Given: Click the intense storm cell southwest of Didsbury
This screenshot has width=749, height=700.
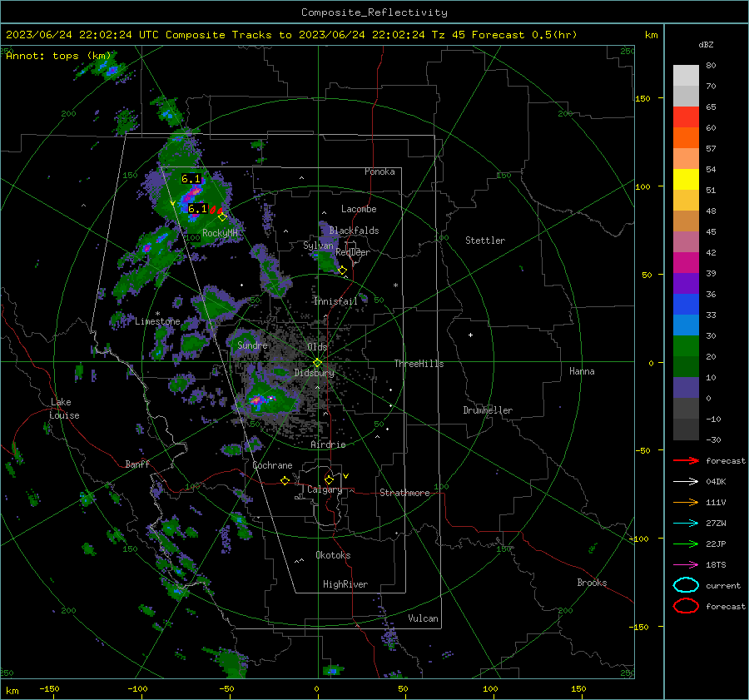Looking at the screenshot, I should coord(258,400).
